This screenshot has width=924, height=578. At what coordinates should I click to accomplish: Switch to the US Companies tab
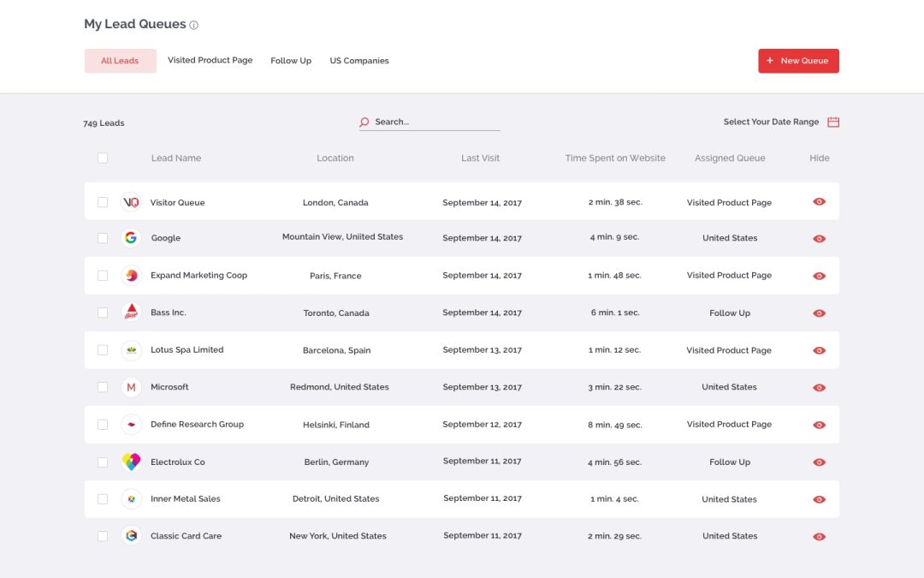click(358, 61)
